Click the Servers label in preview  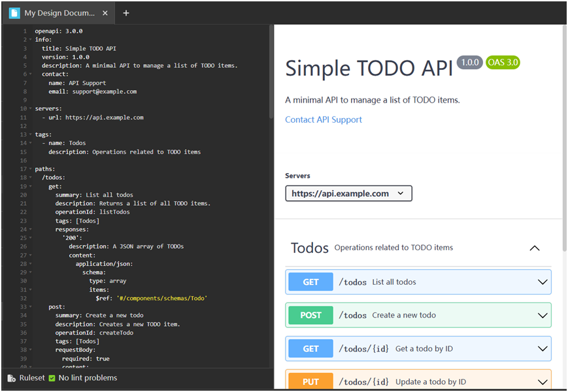pos(297,176)
